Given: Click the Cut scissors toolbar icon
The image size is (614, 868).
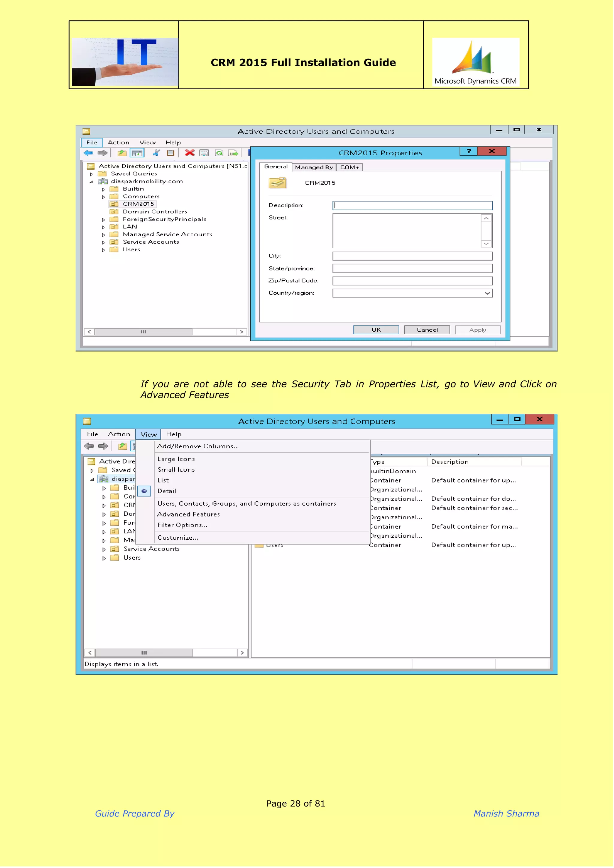Looking at the screenshot, I should coord(156,153).
